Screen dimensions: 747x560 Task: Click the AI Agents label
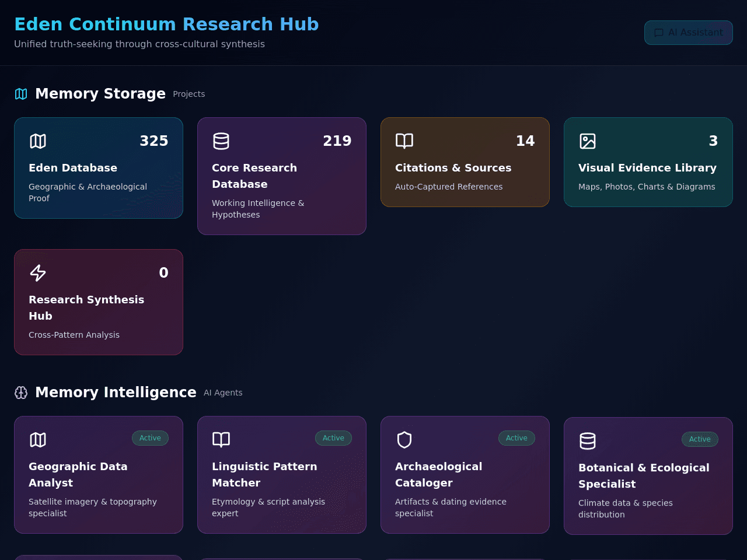click(x=223, y=393)
